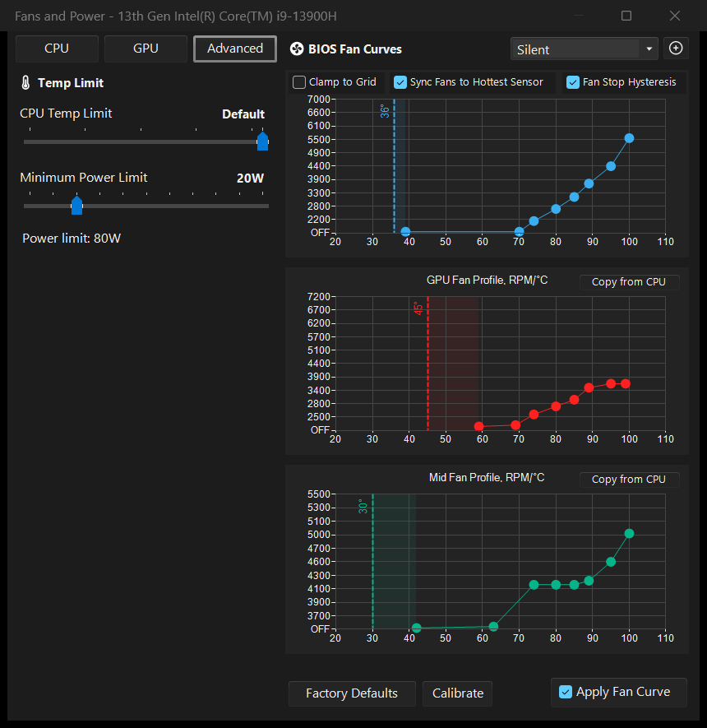707x728 pixels.
Task: Select the CPU curve point at 100 degrees
Action: [x=629, y=138]
